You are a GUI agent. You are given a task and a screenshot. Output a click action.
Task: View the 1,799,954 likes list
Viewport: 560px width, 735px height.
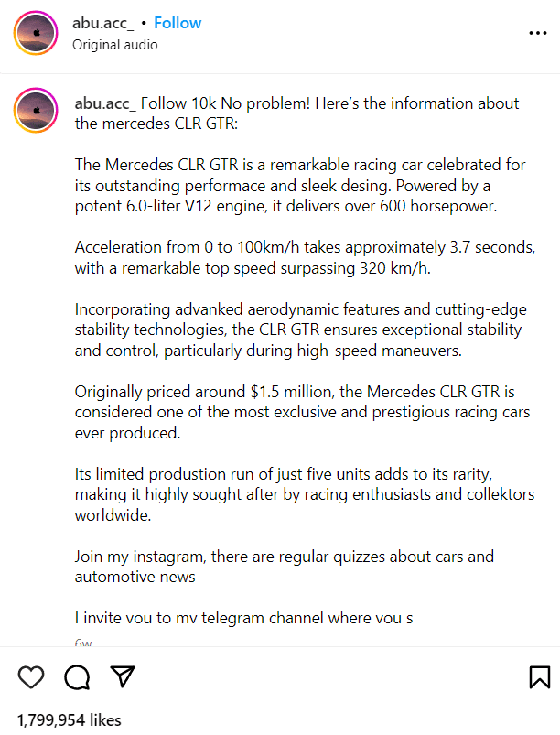click(70, 720)
